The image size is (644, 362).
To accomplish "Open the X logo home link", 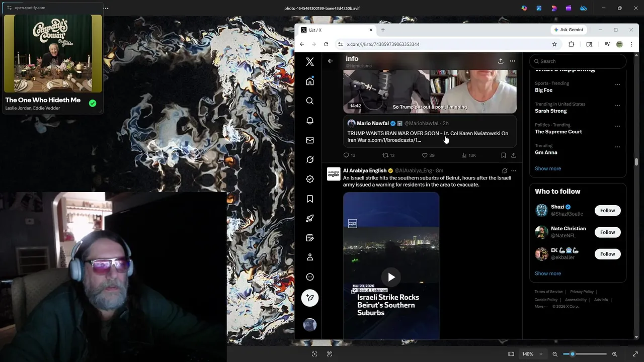I will [x=310, y=61].
